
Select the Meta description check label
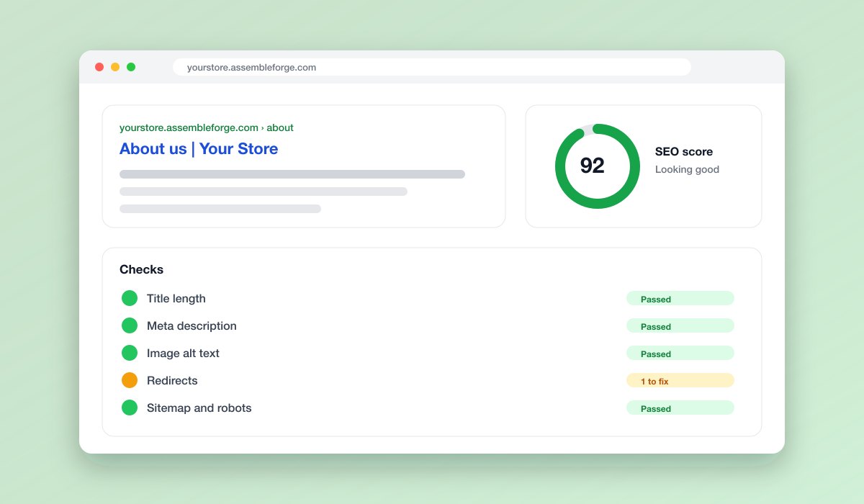pyautogui.click(x=192, y=326)
